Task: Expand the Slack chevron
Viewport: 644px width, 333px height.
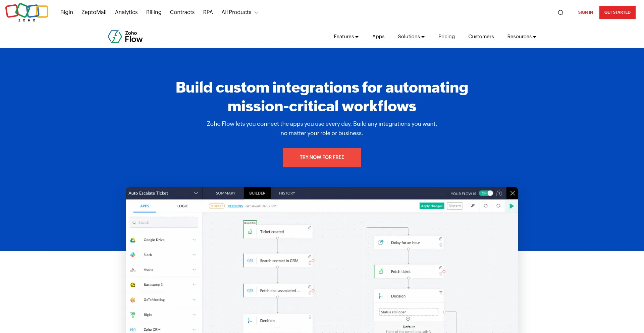Action: pos(194,255)
